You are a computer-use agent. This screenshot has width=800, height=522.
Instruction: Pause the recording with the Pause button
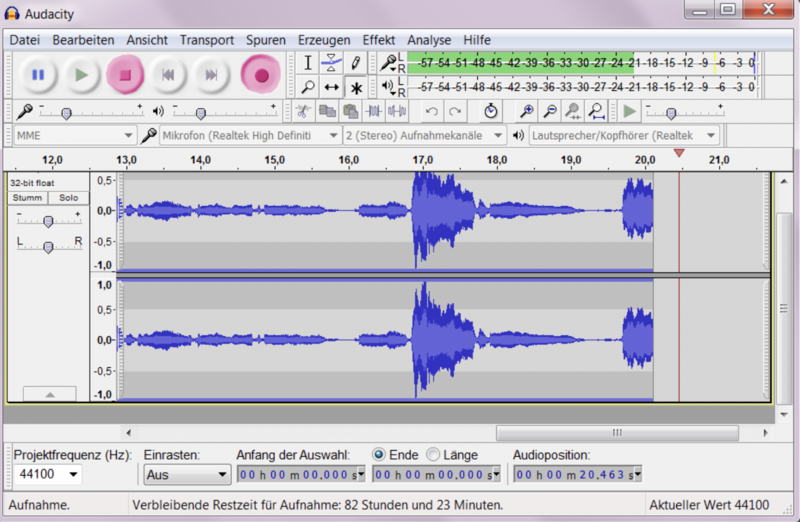click(x=38, y=74)
